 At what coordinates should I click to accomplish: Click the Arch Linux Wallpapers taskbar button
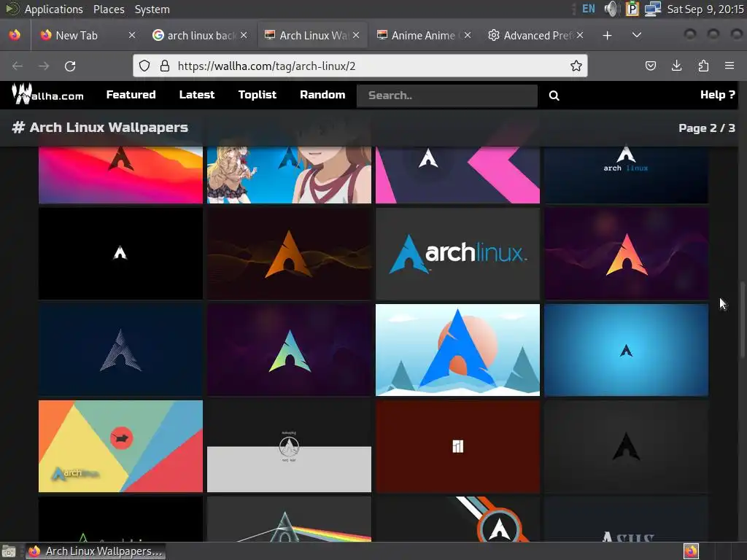click(96, 551)
